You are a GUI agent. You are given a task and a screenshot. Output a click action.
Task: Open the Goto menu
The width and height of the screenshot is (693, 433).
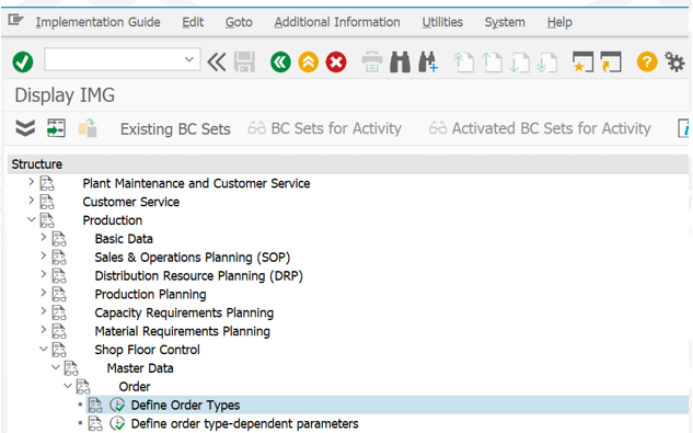click(239, 22)
